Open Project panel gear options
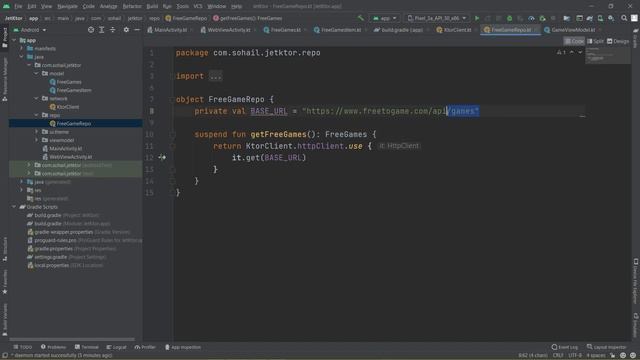The height and width of the screenshot is (360, 640). click(x=126, y=30)
